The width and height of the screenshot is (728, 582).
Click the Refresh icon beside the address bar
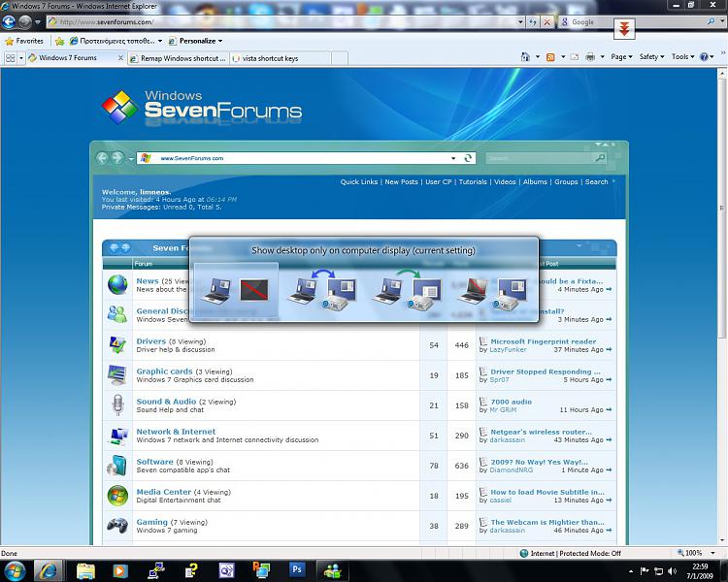point(533,21)
